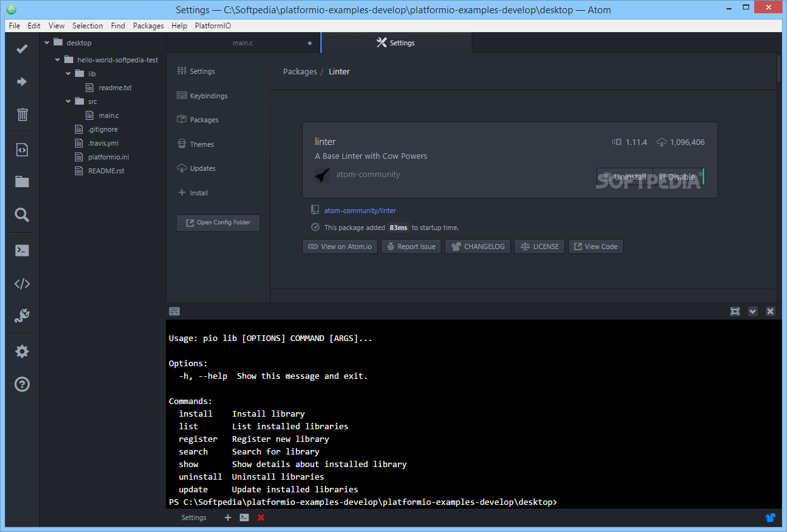Click the PlatformIO Upload arrow icon
787x532 pixels.
[22, 81]
